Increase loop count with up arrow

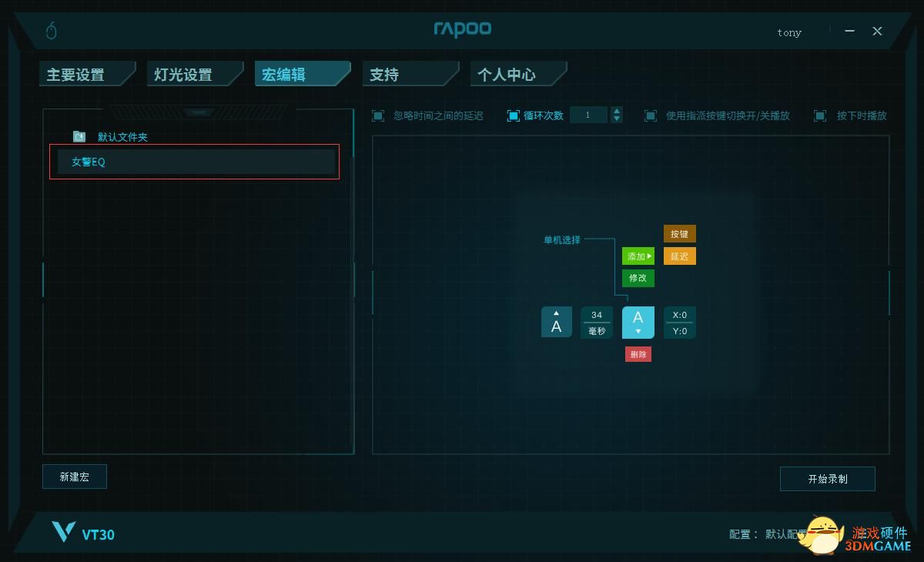tap(617, 111)
